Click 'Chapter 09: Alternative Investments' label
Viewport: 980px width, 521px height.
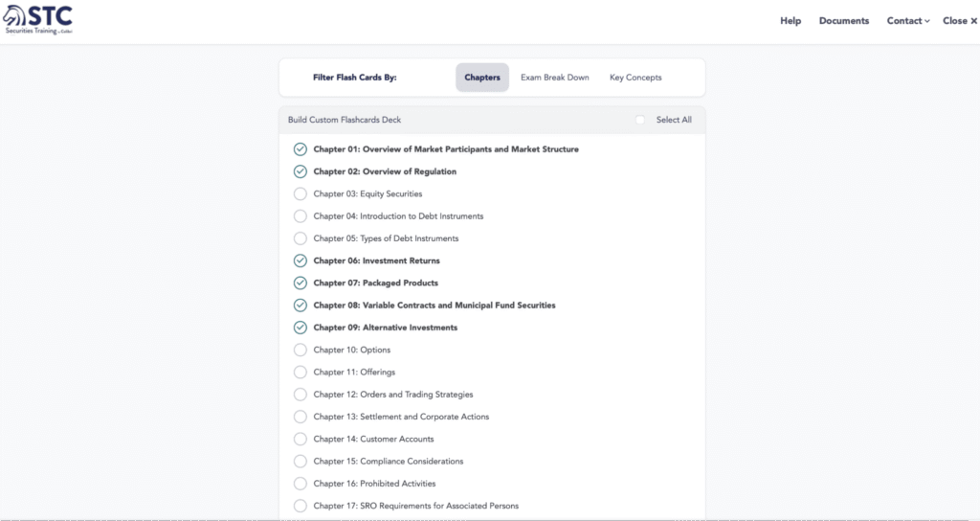[385, 328]
